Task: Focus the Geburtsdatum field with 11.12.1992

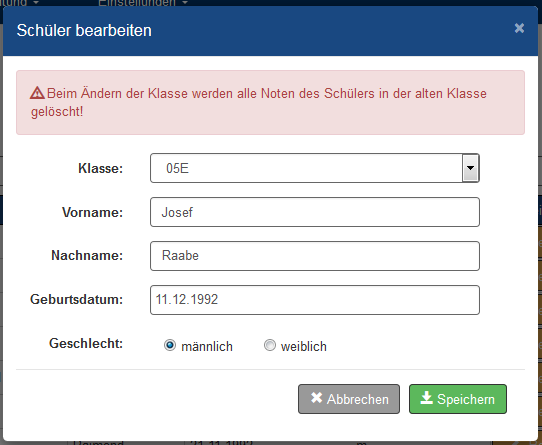Action: [x=315, y=300]
